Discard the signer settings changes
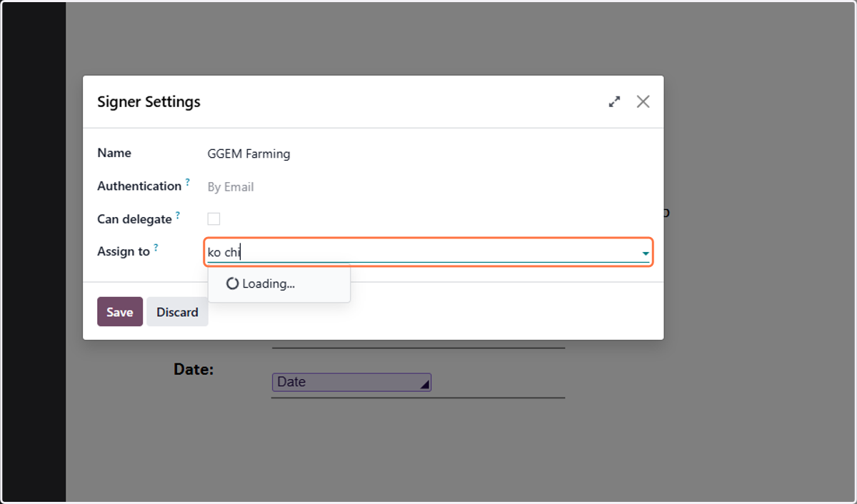Viewport: 857px width, 504px height. [x=177, y=312]
